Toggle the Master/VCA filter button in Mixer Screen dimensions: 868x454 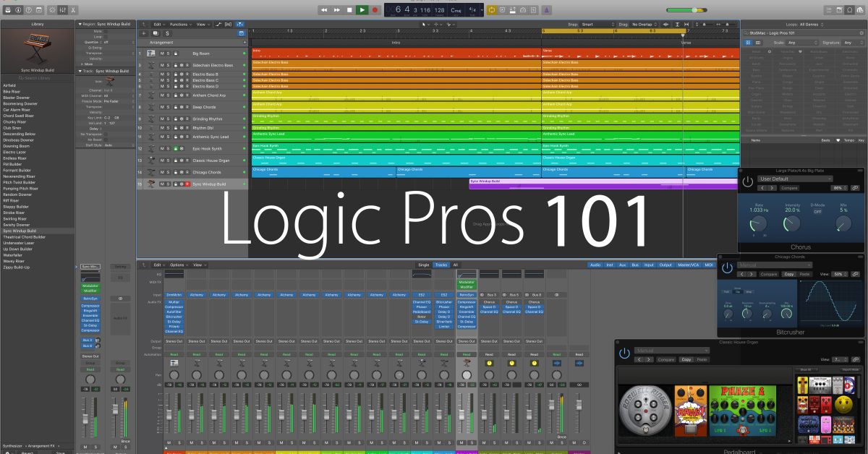pos(688,265)
